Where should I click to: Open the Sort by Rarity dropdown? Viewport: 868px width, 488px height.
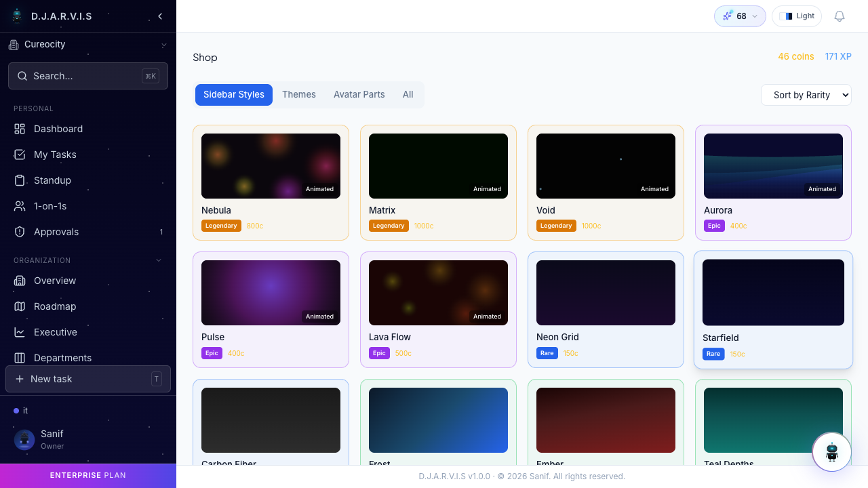806,95
